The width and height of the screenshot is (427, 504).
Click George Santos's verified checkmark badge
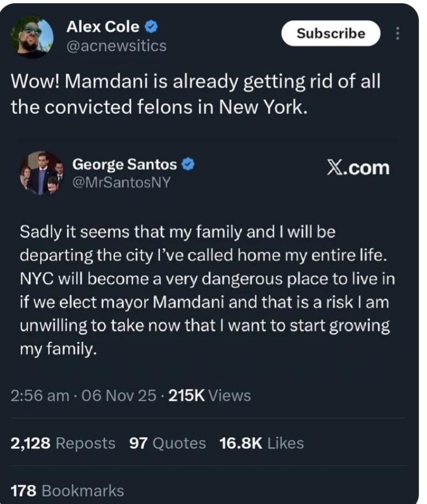pos(188,164)
